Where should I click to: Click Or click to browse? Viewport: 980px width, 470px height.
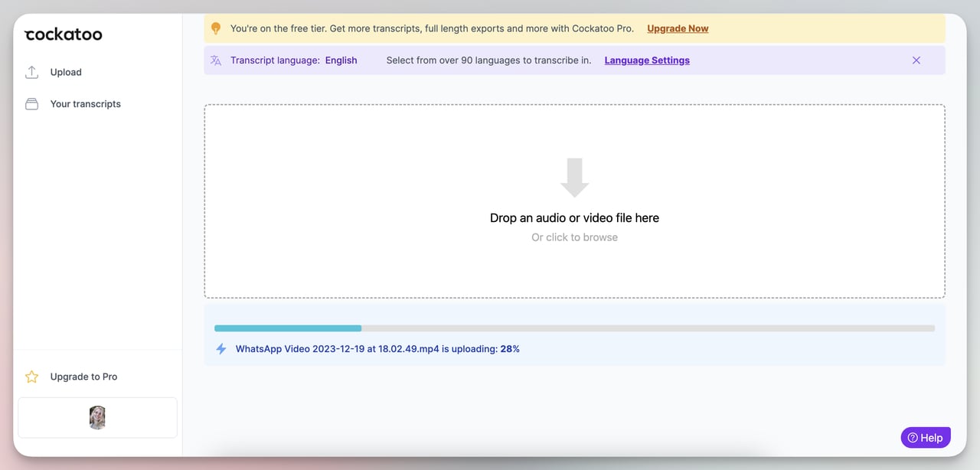point(574,237)
